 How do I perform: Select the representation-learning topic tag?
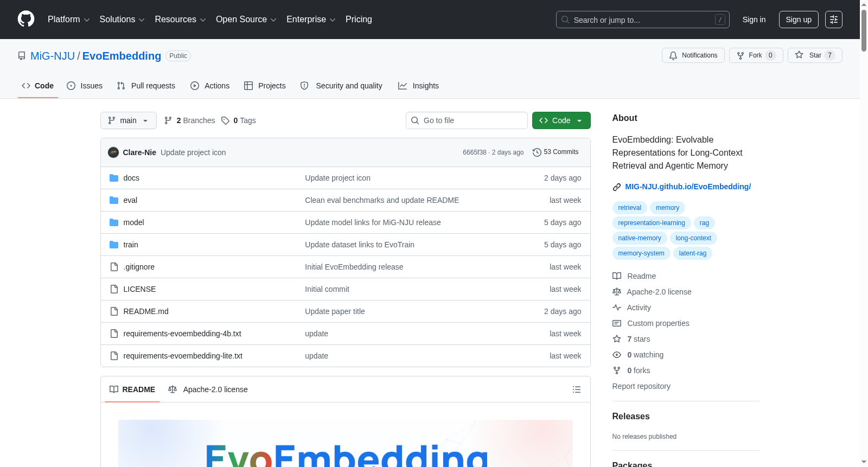pyautogui.click(x=652, y=223)
